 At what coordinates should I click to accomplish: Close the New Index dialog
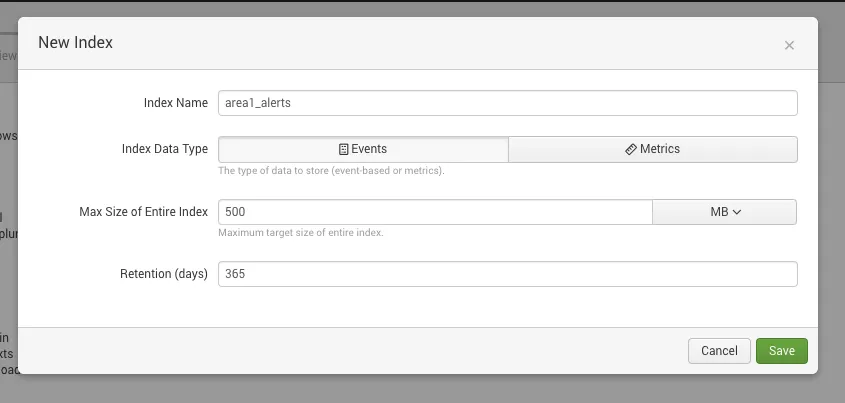[789, 45]
